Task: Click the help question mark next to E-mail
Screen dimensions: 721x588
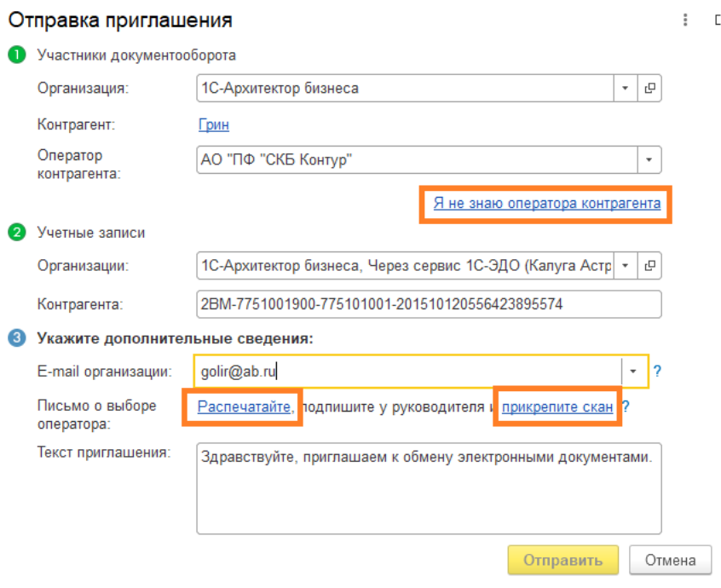Action: 657,371
